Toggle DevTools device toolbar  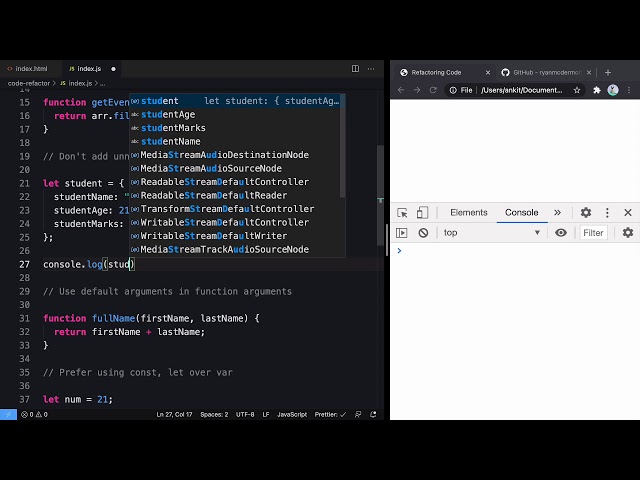pyautogui.click(x=422, y=213)
